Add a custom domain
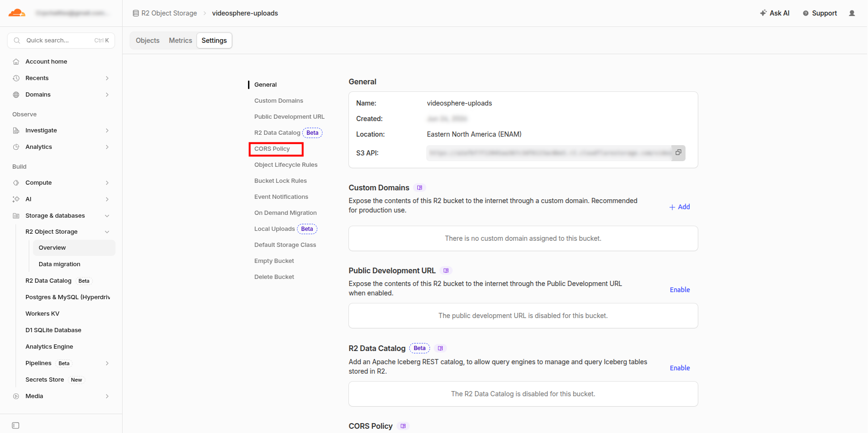Screen dimensions: 868x433 pos(679,207)
